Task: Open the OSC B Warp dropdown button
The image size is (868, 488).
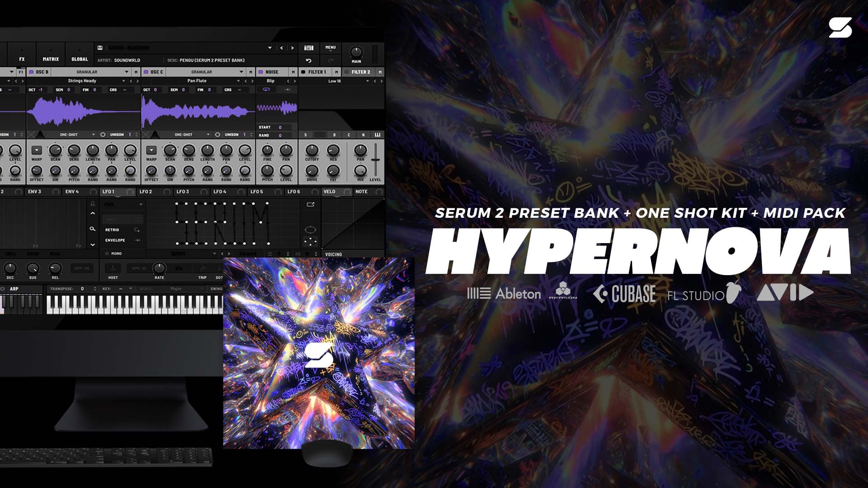Action: [37, 150]
